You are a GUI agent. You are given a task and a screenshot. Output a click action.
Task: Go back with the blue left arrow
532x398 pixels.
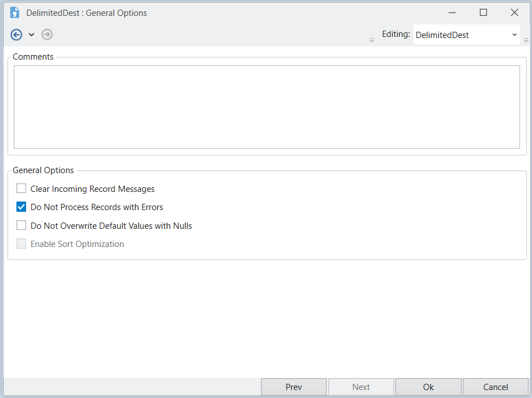click(16, 35)
